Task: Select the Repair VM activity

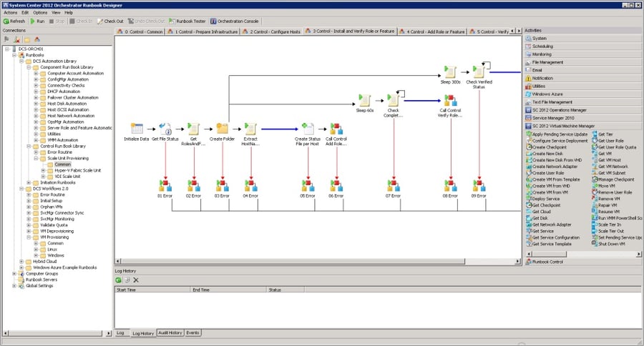Action: click(x=605, y=205)
